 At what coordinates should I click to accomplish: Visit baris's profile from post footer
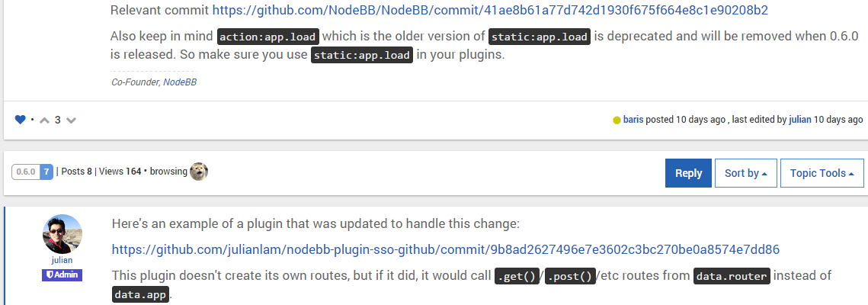tap(633, 120)
